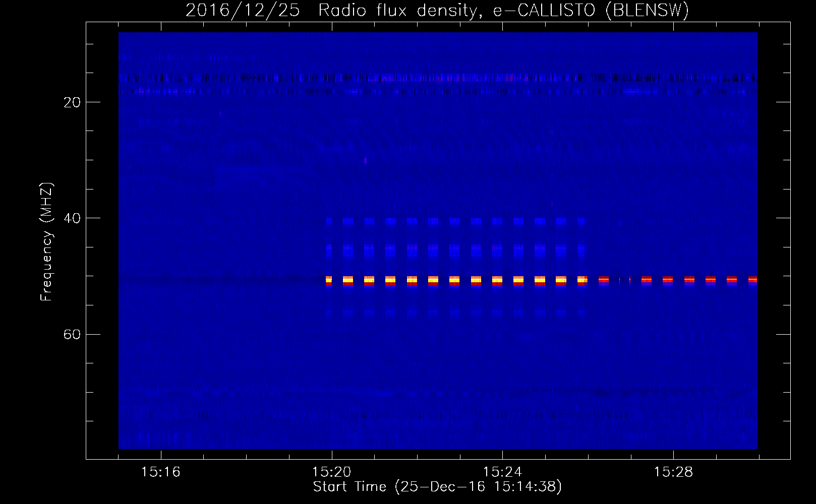The width and height of the screenshot is (816, 504).
Task: Click the first bright burst near 15:20
Action: tap(329, 281)
